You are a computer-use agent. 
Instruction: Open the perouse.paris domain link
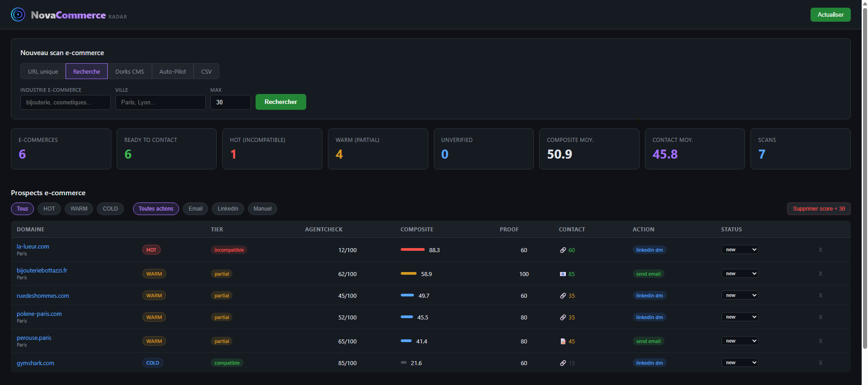(34, 338)
